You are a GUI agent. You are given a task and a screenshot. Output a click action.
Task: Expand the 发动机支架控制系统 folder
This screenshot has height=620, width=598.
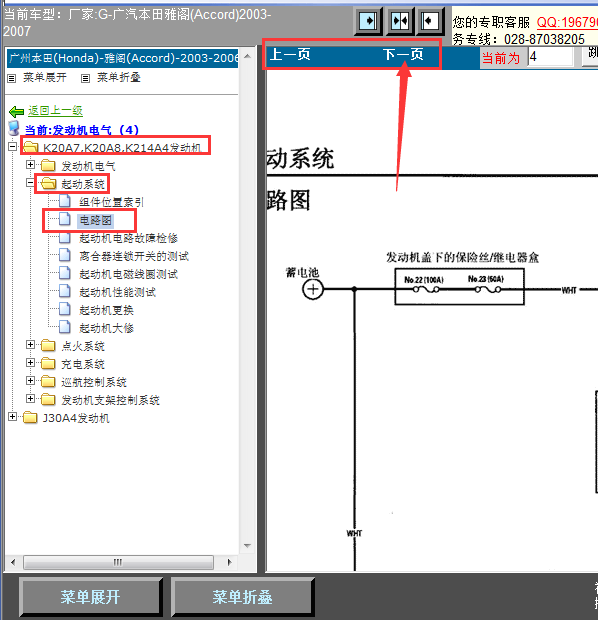tap(30, 399)
